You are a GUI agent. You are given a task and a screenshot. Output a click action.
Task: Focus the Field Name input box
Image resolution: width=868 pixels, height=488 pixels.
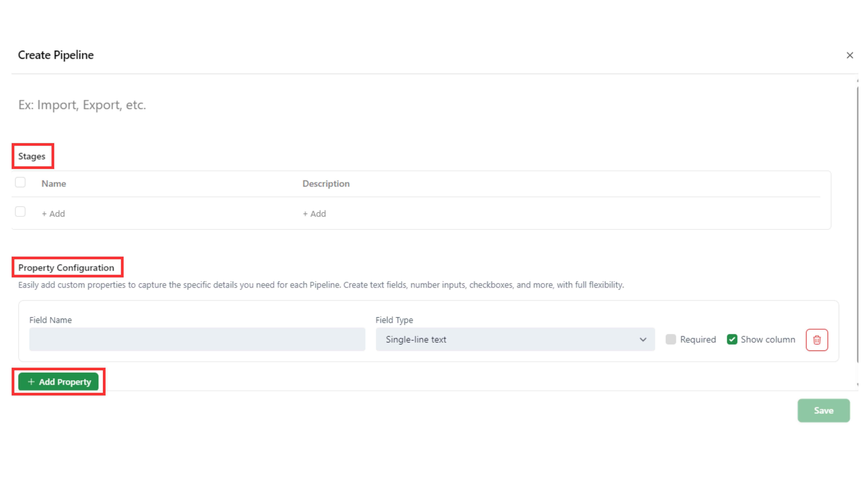tap(197, 339)
